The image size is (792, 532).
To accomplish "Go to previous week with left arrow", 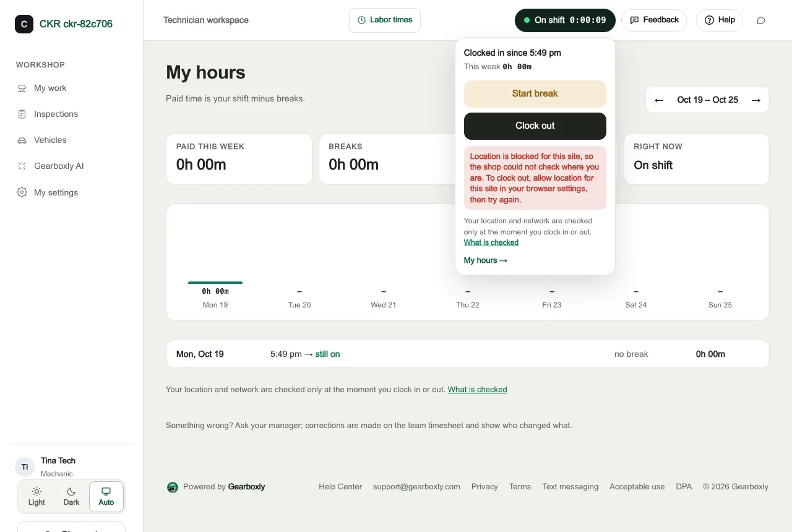I will tap(660, 100).
